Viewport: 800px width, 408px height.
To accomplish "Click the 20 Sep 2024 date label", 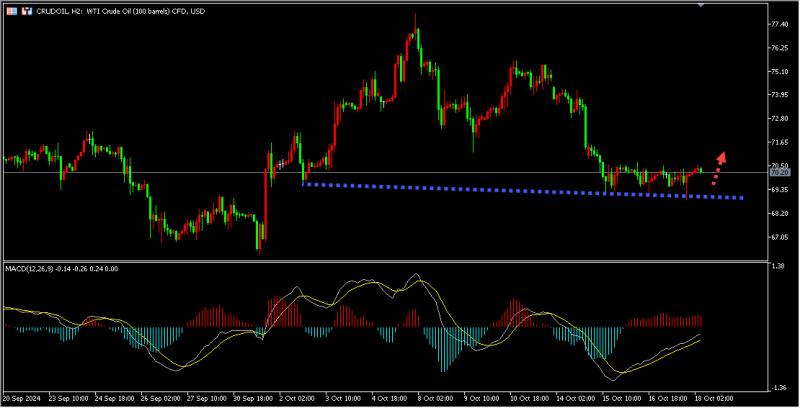I will (x=23, y=398).
